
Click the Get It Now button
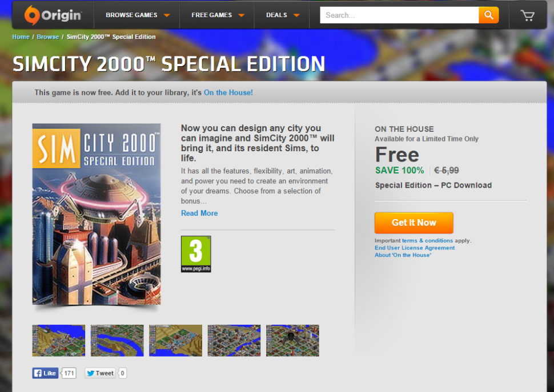click(414, 223)
